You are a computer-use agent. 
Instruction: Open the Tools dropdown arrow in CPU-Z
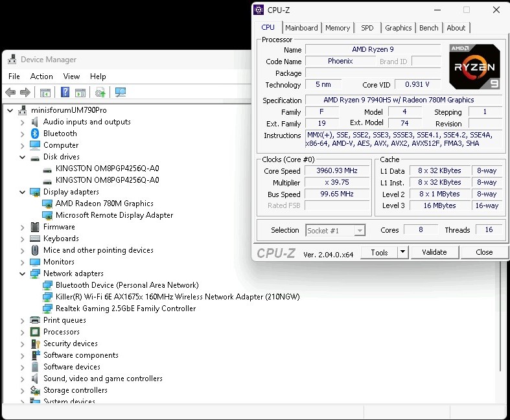402,252
